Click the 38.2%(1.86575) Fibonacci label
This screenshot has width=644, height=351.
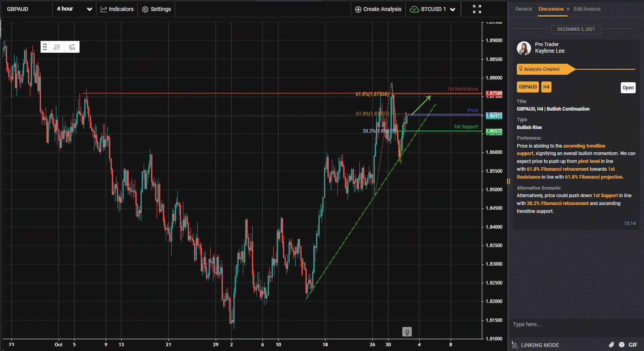tap(379, 131)
